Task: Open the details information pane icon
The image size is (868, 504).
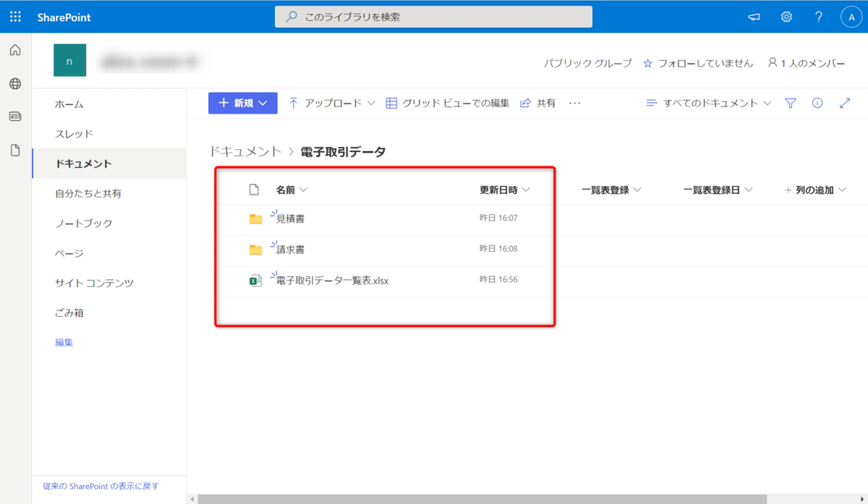Action: (x=817, y=103)
